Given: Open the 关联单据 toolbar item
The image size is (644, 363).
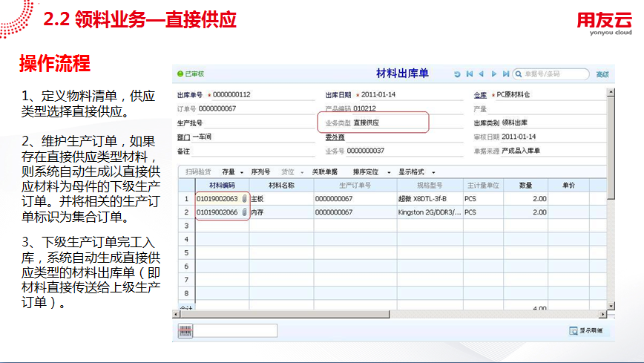Looking at the screenshot, I should coord(323,171).
